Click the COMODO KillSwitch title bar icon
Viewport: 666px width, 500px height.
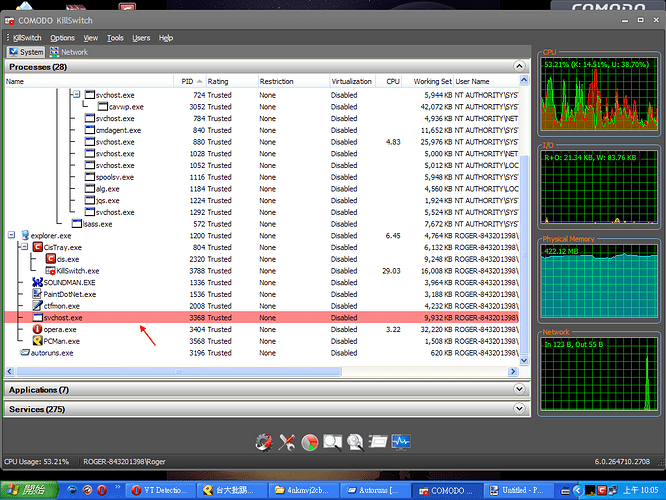click(9, 20)
